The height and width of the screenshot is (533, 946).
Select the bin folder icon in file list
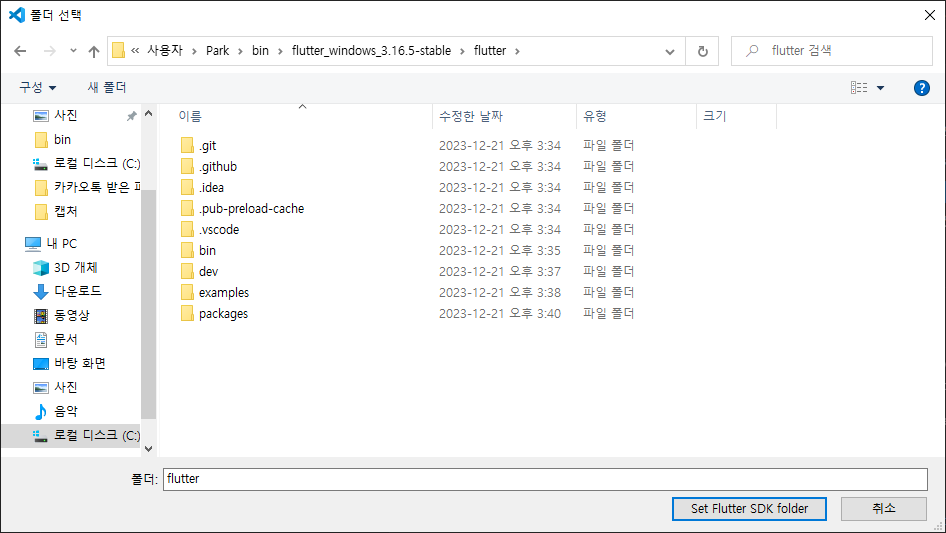[187, 251]
